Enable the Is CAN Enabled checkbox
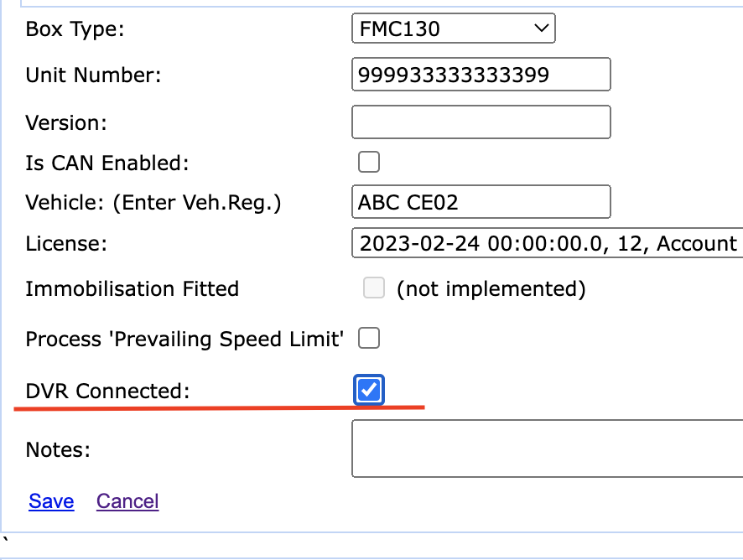This screenshot has width=743, height=560. click(369, 162)
